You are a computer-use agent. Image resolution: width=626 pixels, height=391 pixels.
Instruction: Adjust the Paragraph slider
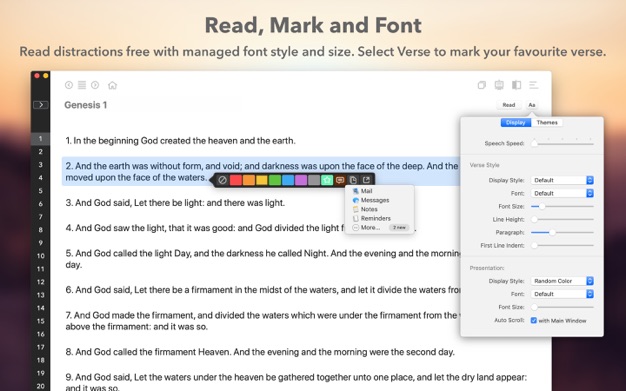click(563, 232)
